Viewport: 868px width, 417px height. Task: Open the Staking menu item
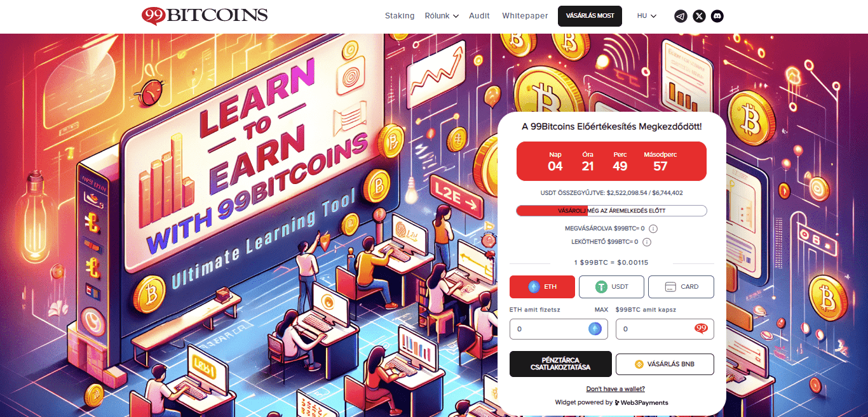[400, 16]
